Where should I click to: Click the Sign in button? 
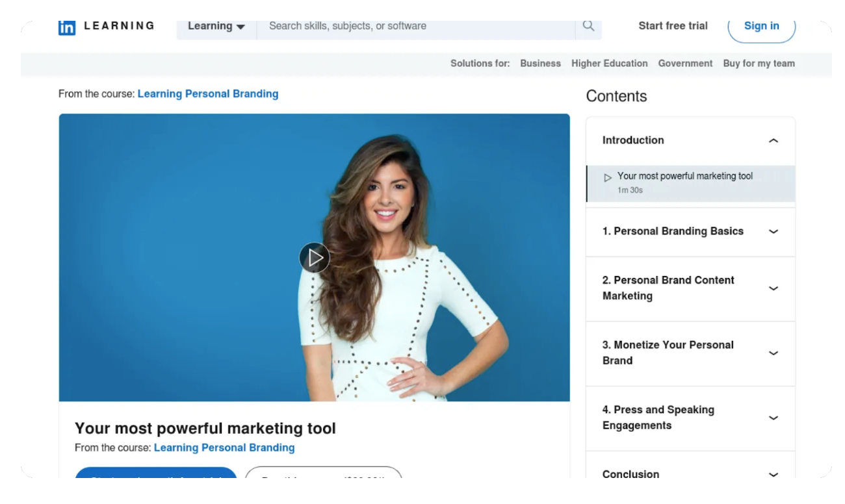pos(761,26)
